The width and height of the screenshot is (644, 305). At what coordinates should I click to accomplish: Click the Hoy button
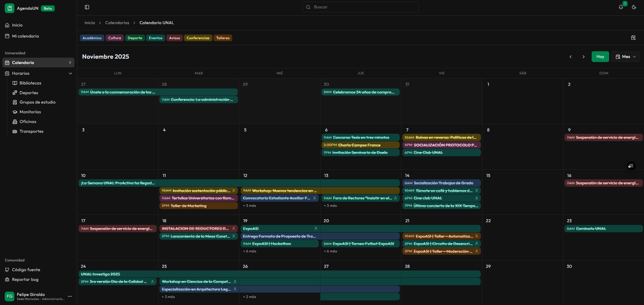click(600, 57)
